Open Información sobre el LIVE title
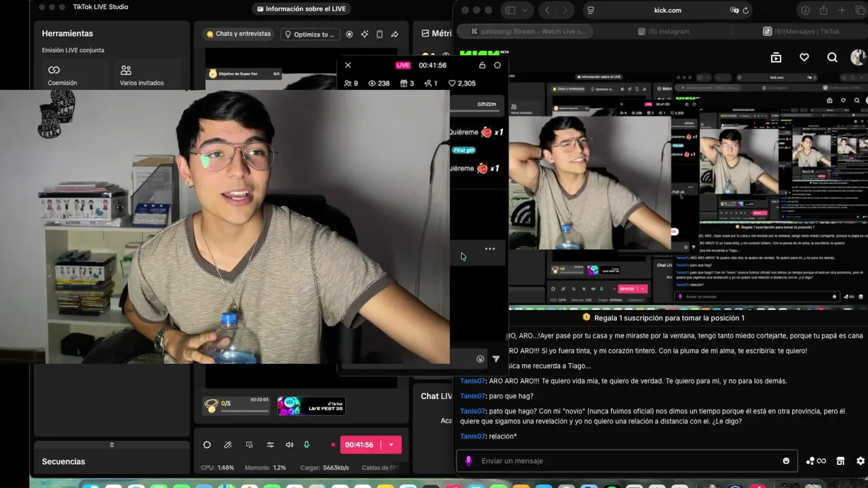 click(x=301, y=9)
